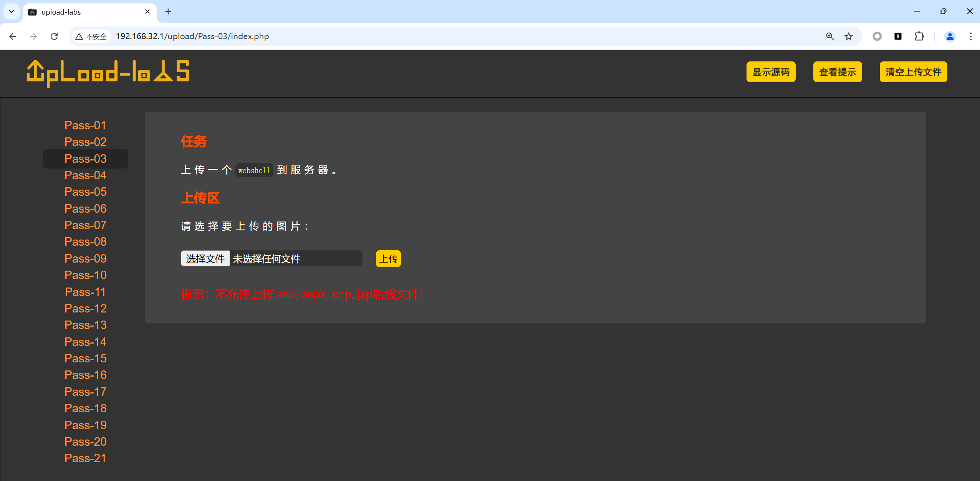Expand the tab search dropdown arrow

point(12,12)
